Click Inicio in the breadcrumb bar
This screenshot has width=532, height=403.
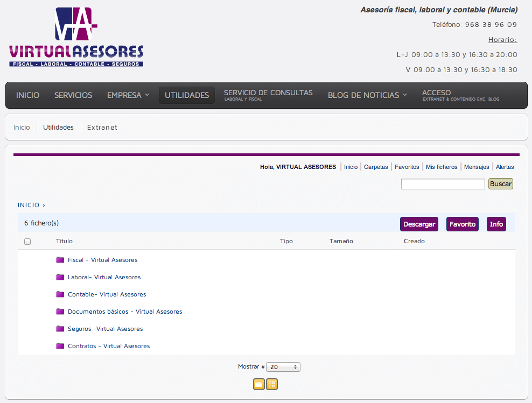point(22,127)
